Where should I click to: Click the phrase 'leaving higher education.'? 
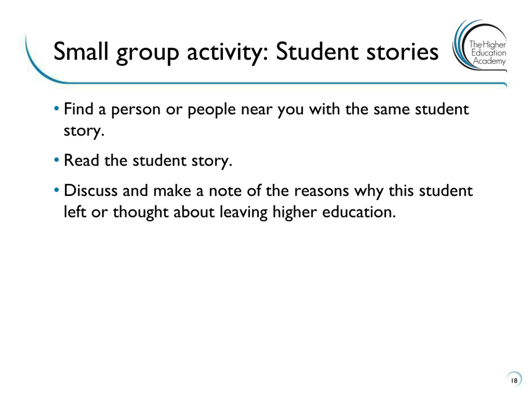click(308, 213)
